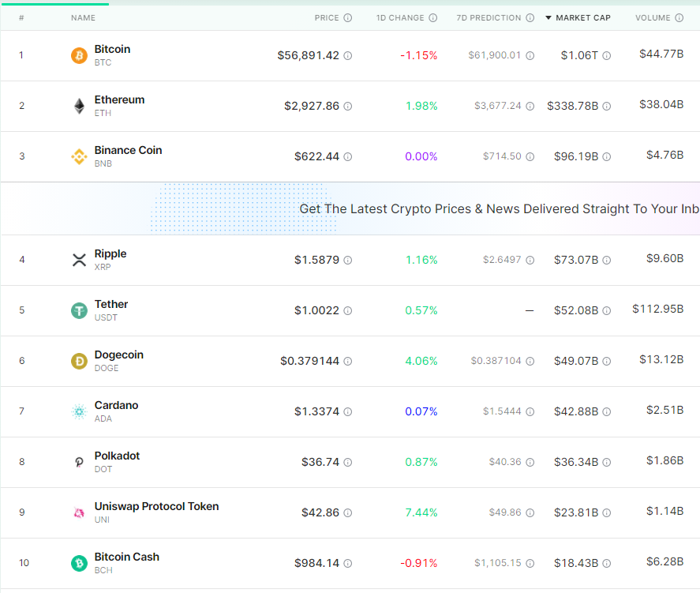This screenshot has width=700, height=593.
Task: Sort table by the # rank header
Action: [x=21, y=18]
